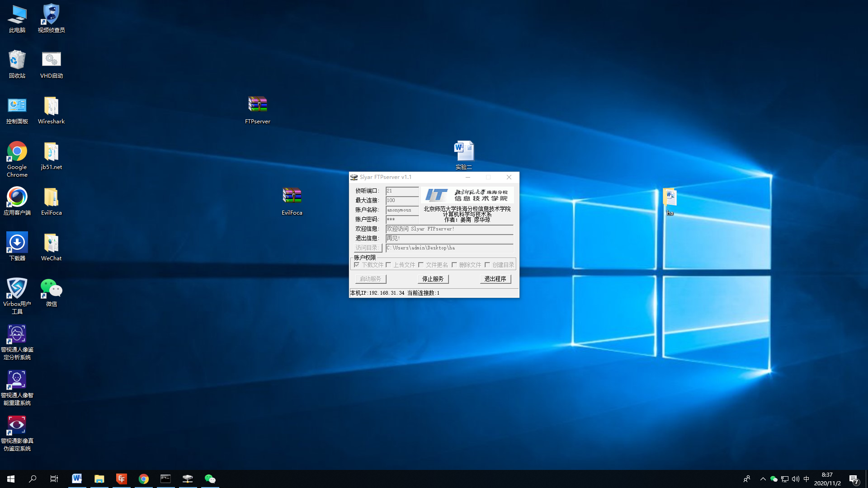
Task: Enable the 上传文件 upload permission checkbox
Action: 389,265
